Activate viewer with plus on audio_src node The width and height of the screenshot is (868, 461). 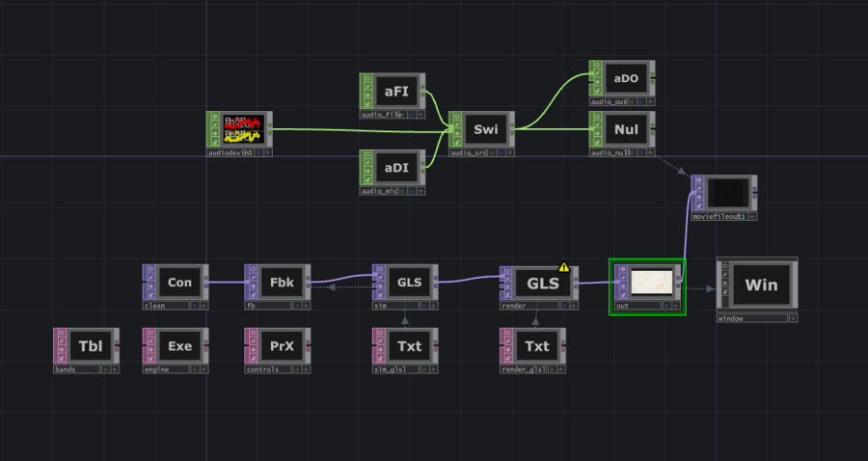[510, 152]
